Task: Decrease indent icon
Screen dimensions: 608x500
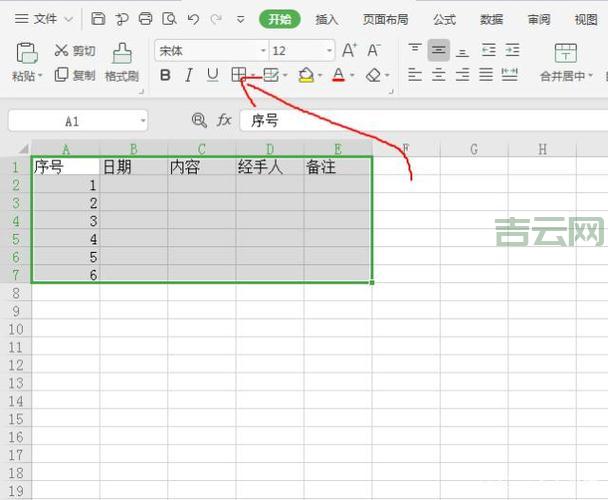Action: 489,50
